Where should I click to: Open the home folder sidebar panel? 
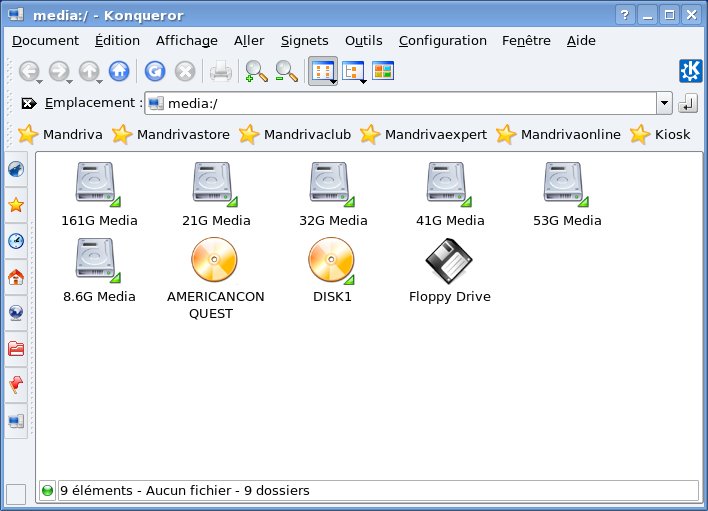[x=16, y=277]
